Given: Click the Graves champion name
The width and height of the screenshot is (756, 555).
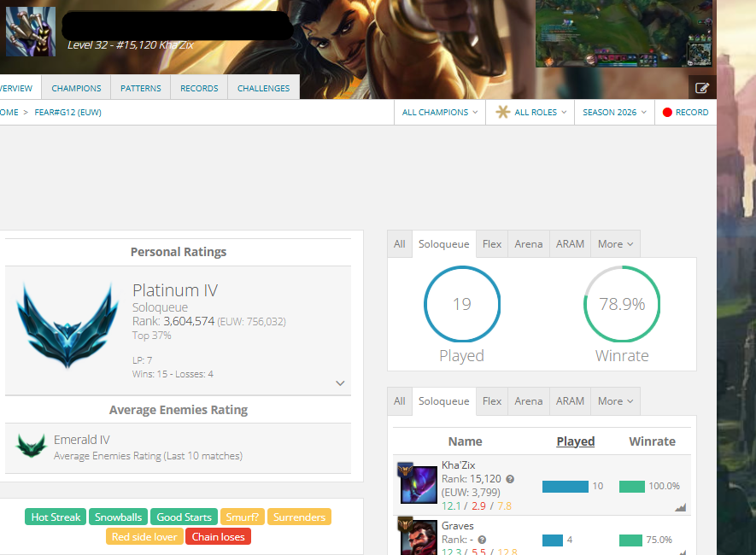Looking at the screenshot, I should tap(458, 526).
